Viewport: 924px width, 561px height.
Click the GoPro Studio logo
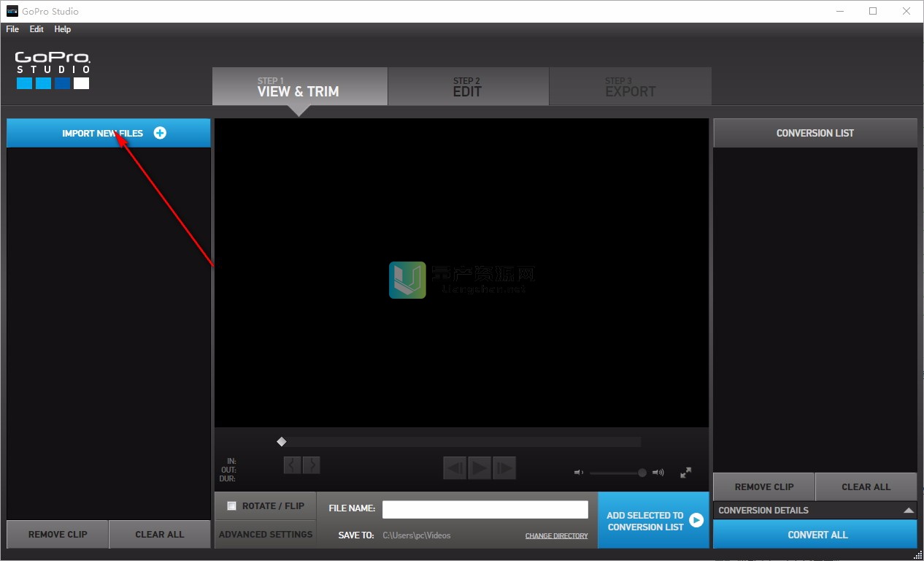(53, 70)
